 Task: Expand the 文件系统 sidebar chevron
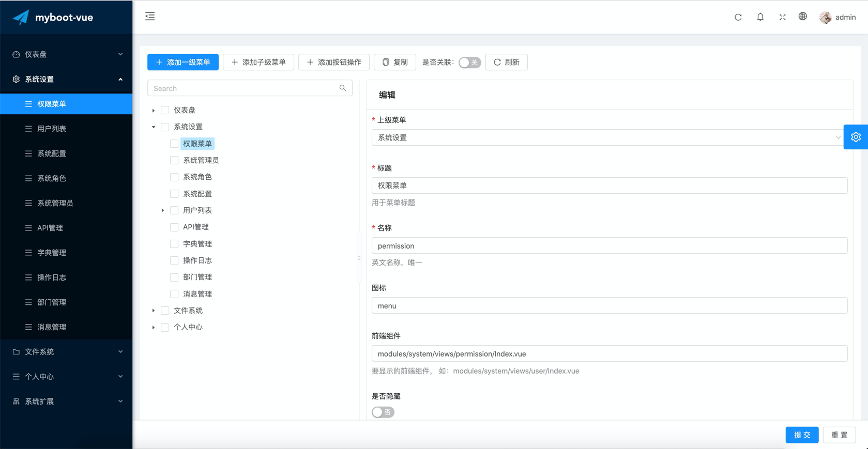click(120, 352)
